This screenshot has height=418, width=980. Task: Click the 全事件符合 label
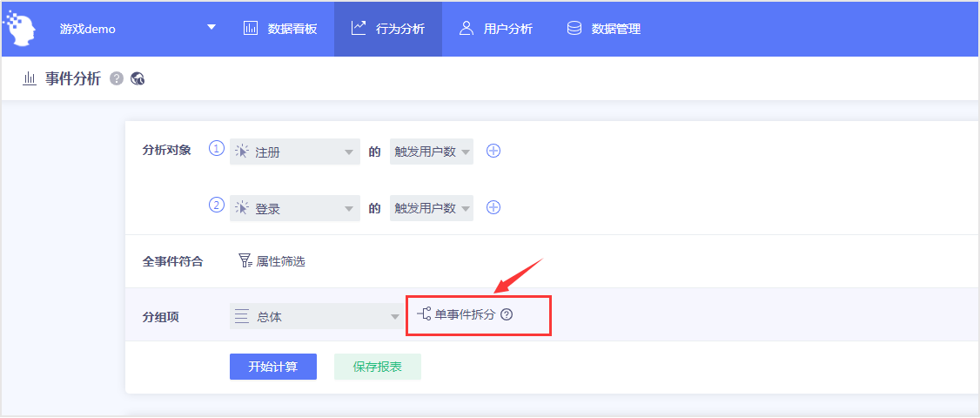[x=172, y=261]
